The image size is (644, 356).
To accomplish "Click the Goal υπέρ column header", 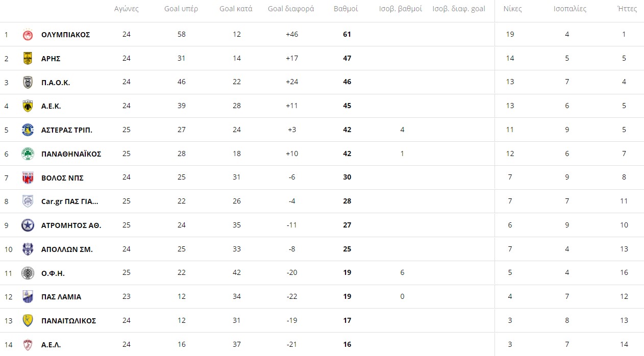I will pyautogui.click(x=181, y=9).
